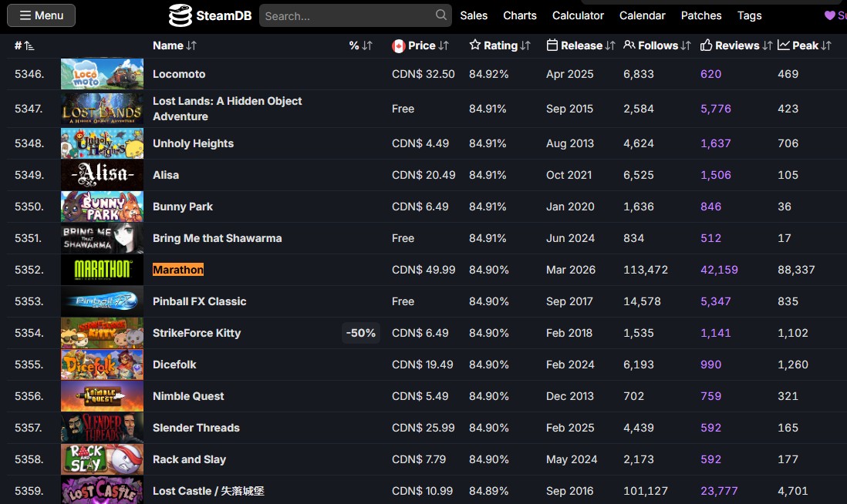The image size is (847, 504).
Task: Open the Bunny Park thumbnail
Action: coord(102,207)
